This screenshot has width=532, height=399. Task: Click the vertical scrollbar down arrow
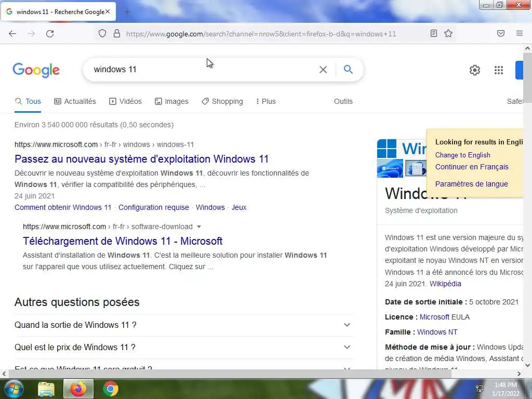(528, 365)
